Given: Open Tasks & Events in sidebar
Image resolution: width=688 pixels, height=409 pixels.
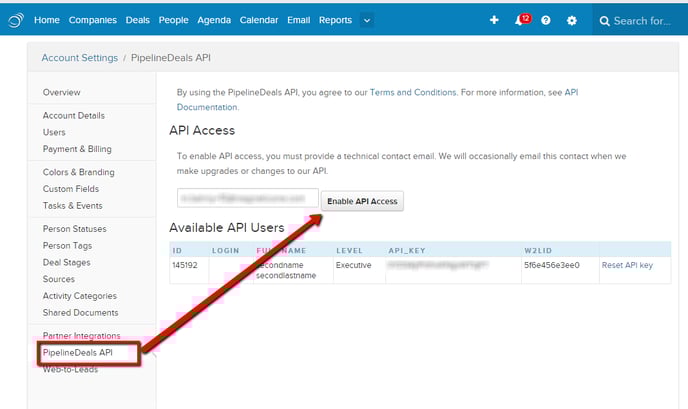Looking at the screenshot, I should [x=72, y=206].
